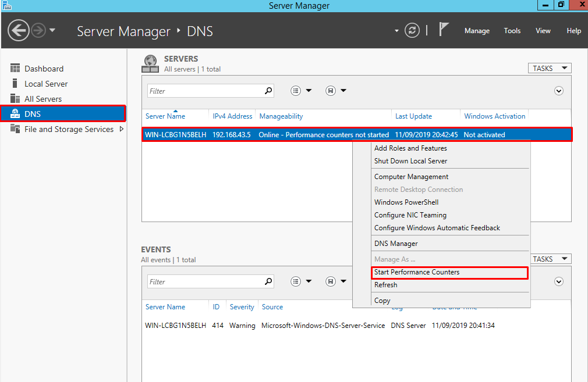Select DNS in the sidebar
The width and height of the screenshot is (588, 382).
(63, 113)
